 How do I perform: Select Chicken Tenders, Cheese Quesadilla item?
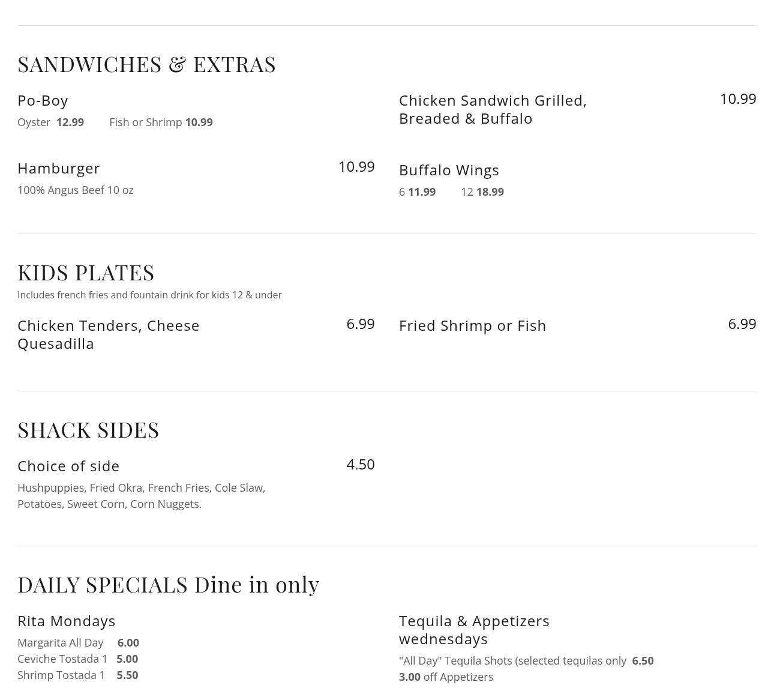point(108,334)
